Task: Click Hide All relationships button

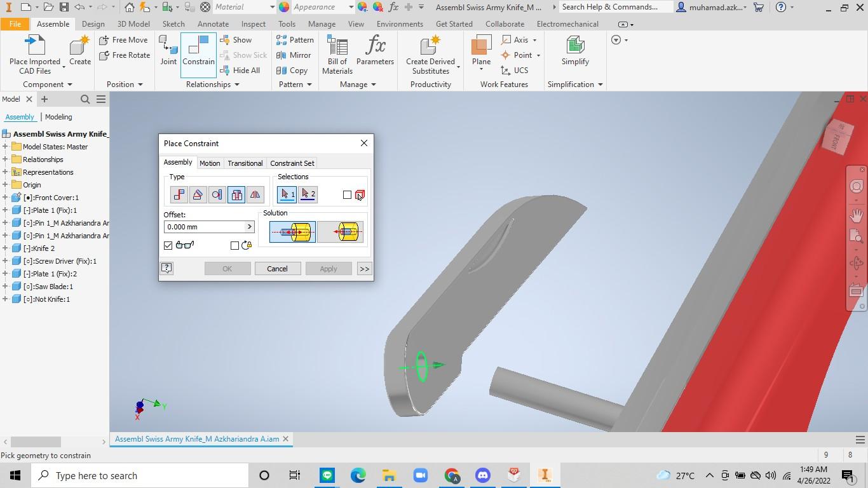Action: pyautogui.click(x=240, y=71)
